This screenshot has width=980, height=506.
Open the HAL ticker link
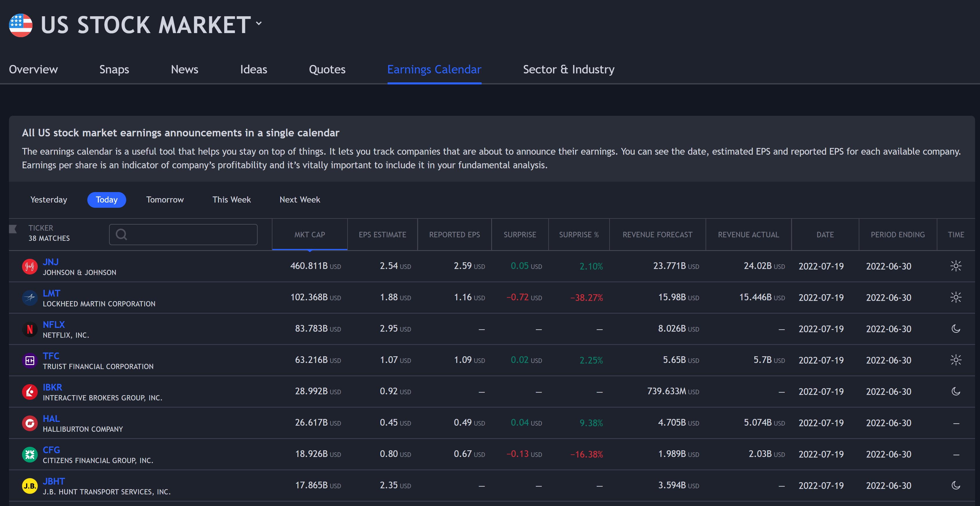click(x=51, y=418)
